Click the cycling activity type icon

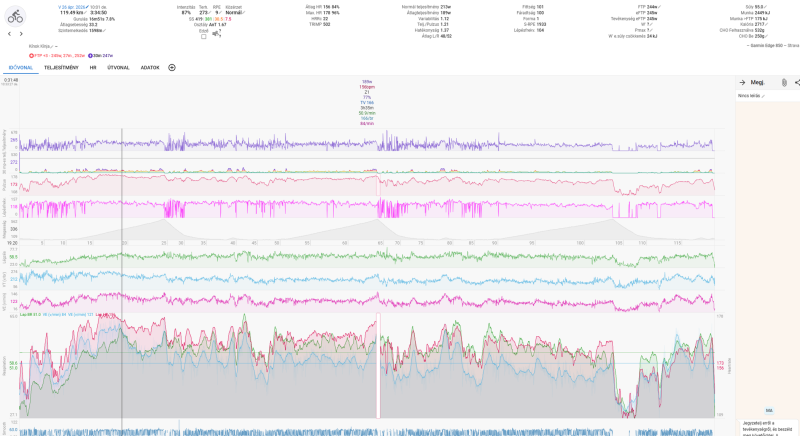pos(15,17)
